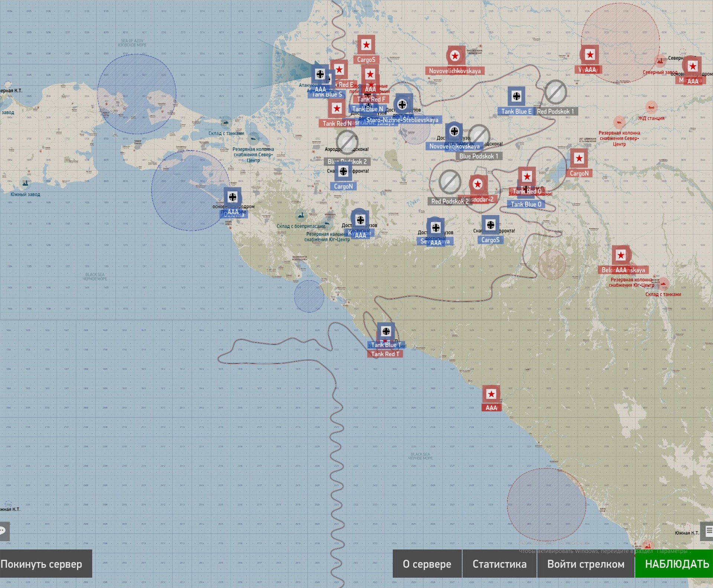Select the blue CargoS cross icon
This screenshot has width=713, height=588.
point(491,225)
